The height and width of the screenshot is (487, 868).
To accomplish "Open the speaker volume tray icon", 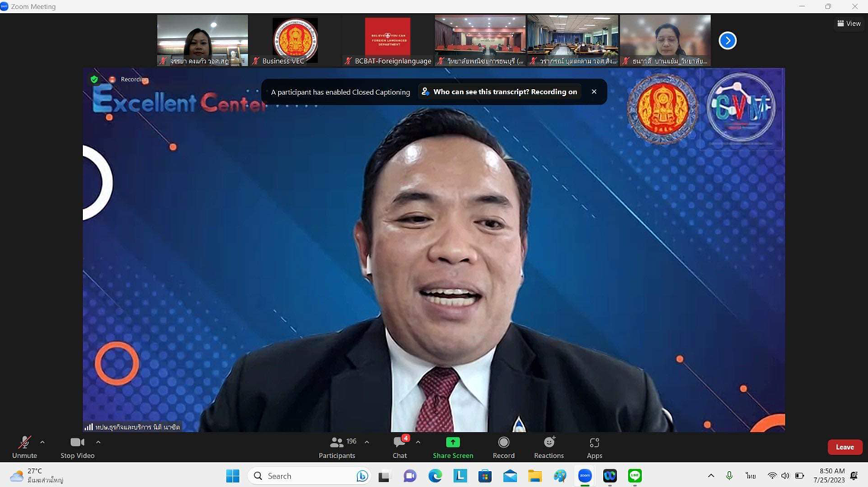I will pos(786,476).
